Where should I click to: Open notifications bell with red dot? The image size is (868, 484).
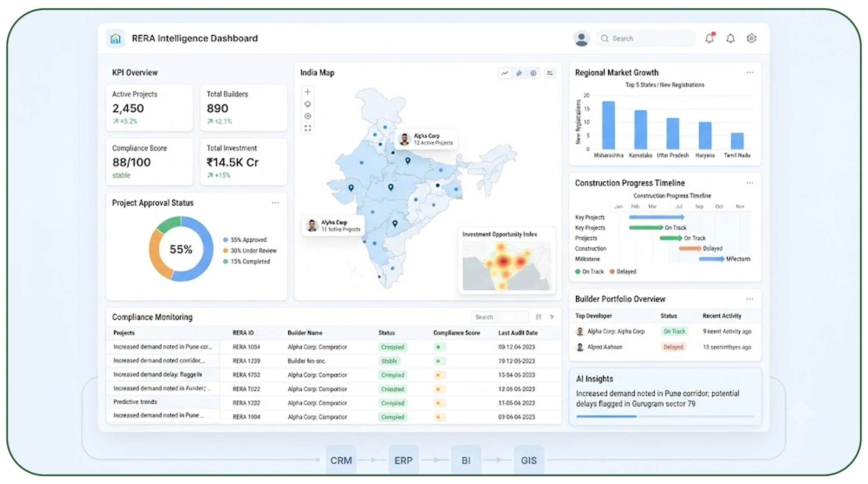tap(709, 38)
